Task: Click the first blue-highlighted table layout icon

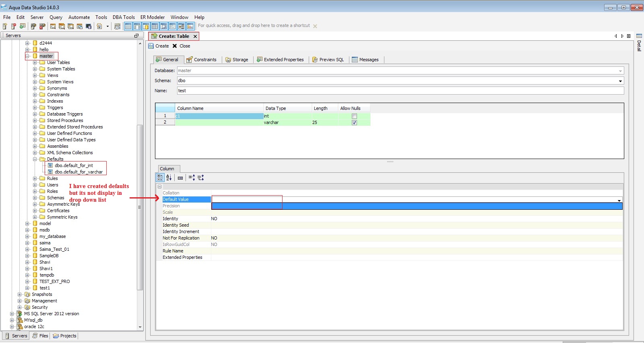Action: pos(128,26)
